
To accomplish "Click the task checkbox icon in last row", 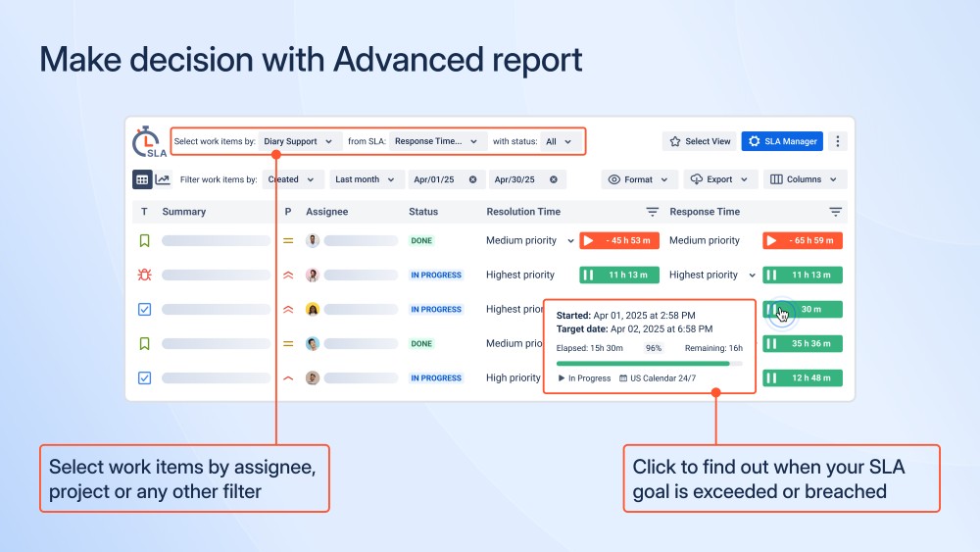I will tap(144, 377).
